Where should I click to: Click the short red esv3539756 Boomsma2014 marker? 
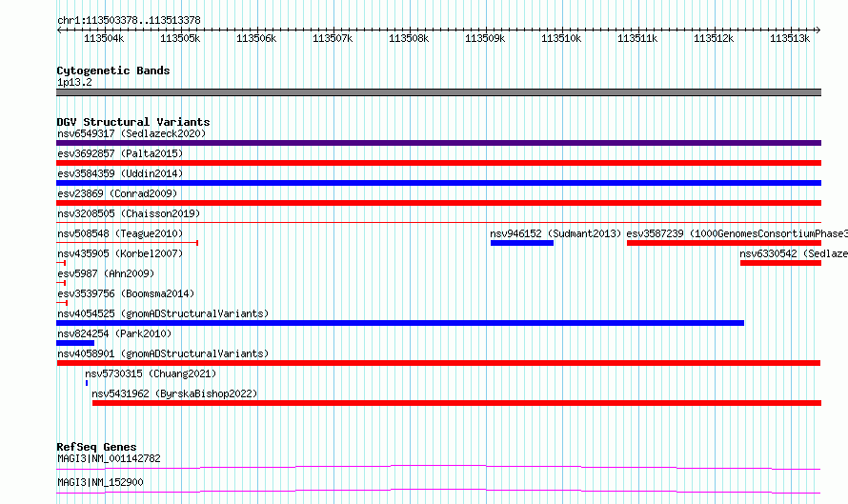62,303
